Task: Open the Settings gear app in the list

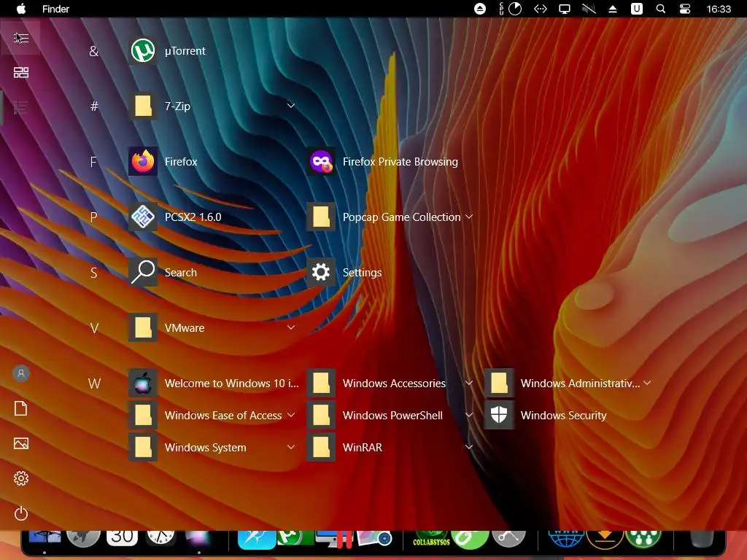Action: tap(321, 273)
